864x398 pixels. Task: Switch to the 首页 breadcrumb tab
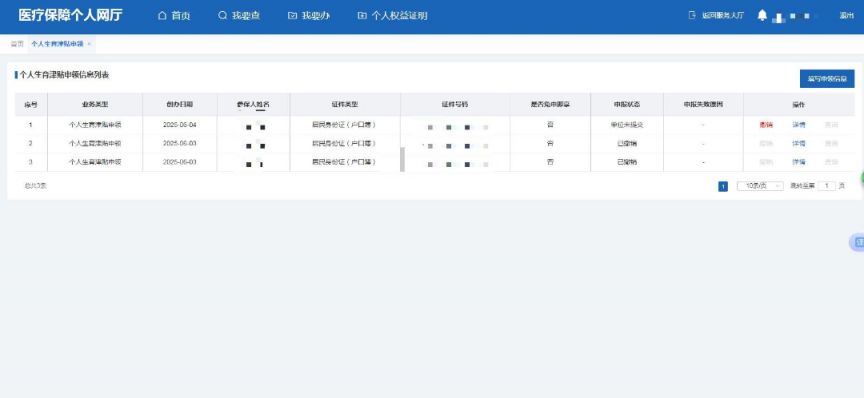17,44
